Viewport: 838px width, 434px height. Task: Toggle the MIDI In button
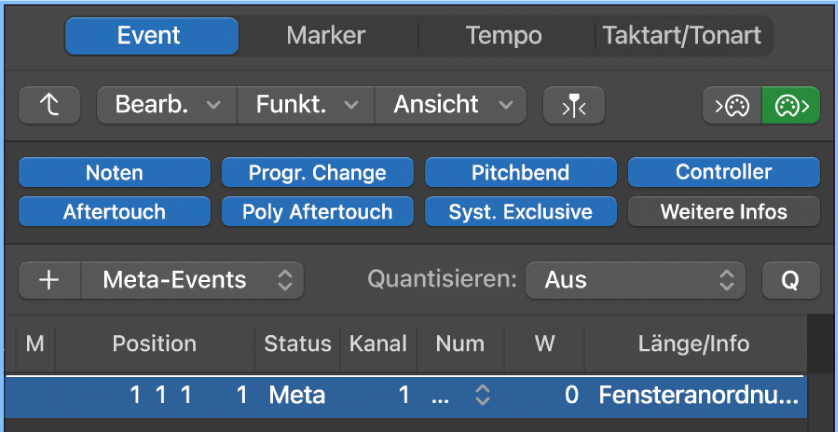(732, 105)
